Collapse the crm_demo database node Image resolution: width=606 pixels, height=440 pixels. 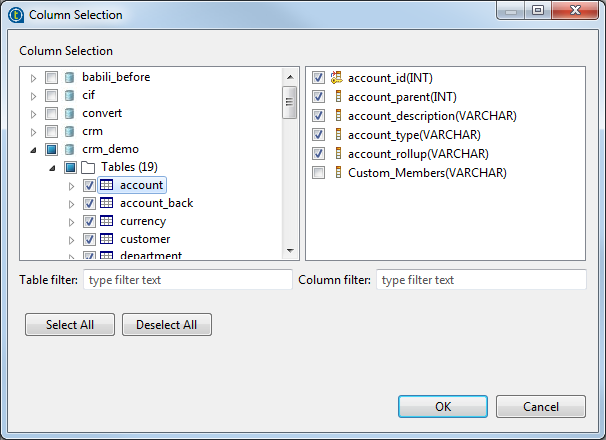[x=34, y=149]
